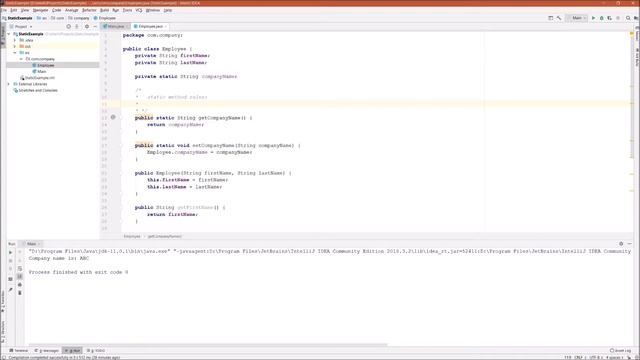Open the Edit menu

(x=14, y=10)
